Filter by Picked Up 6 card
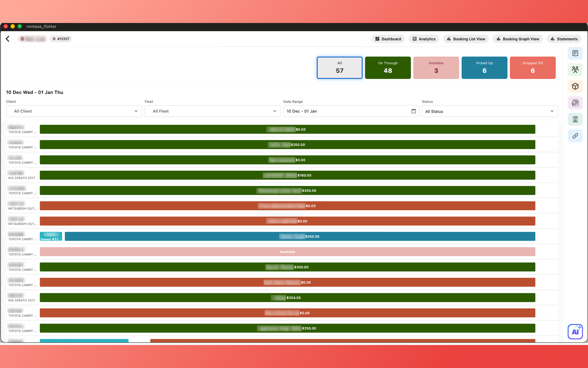The height and width of the screenshot is (368, 588). pyautogui.click(x=484, y=68)
